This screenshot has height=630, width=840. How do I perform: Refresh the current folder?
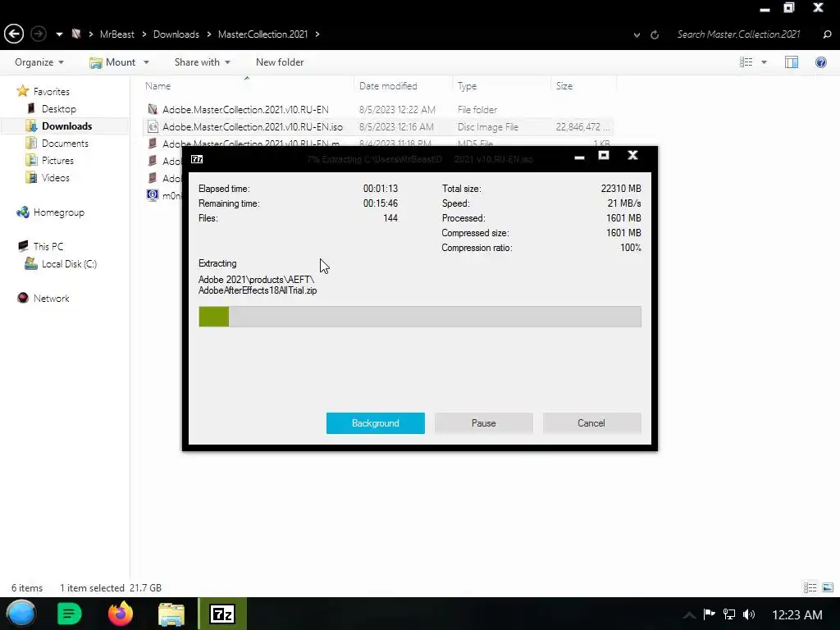[x=654, y=34]
